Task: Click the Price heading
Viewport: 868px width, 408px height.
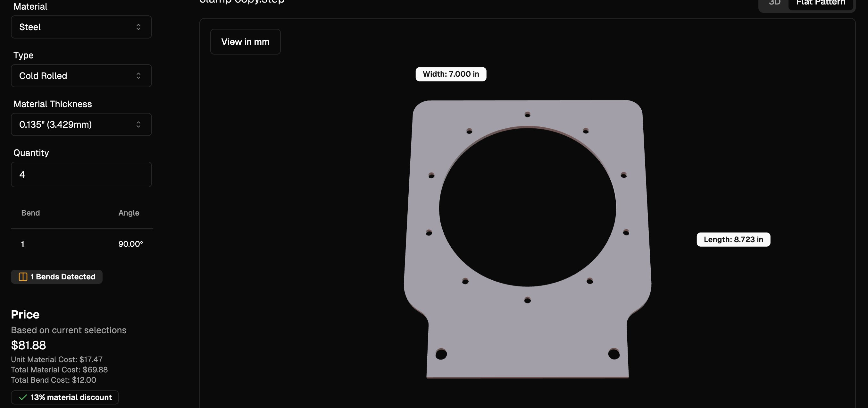Action: [25, 314]
